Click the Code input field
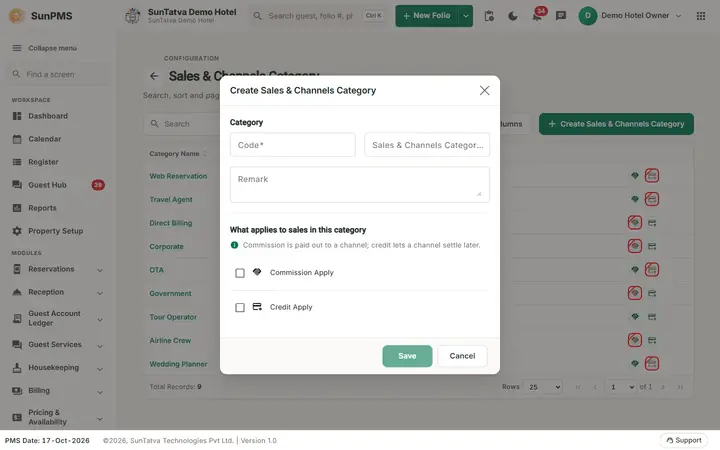 click(292, 145)
